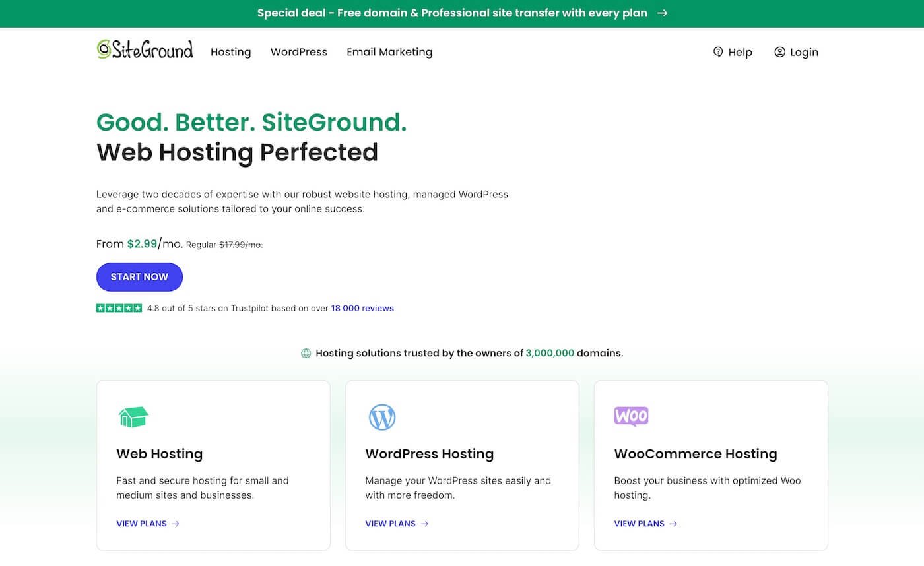Open the 18 000 reviews link
The width and height of the screenshot is (924, 566).
(x=362, y=308)
